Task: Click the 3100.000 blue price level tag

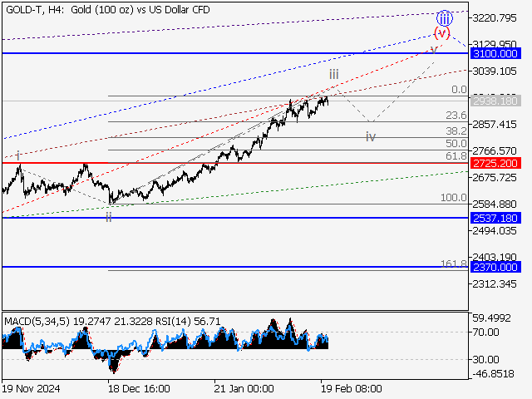Action: pos(495,53)
